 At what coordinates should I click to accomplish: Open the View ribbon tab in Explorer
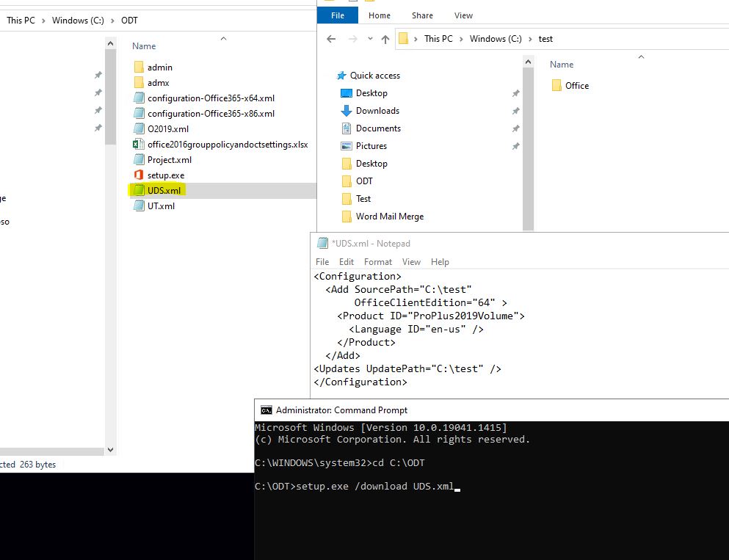point(463,15)
